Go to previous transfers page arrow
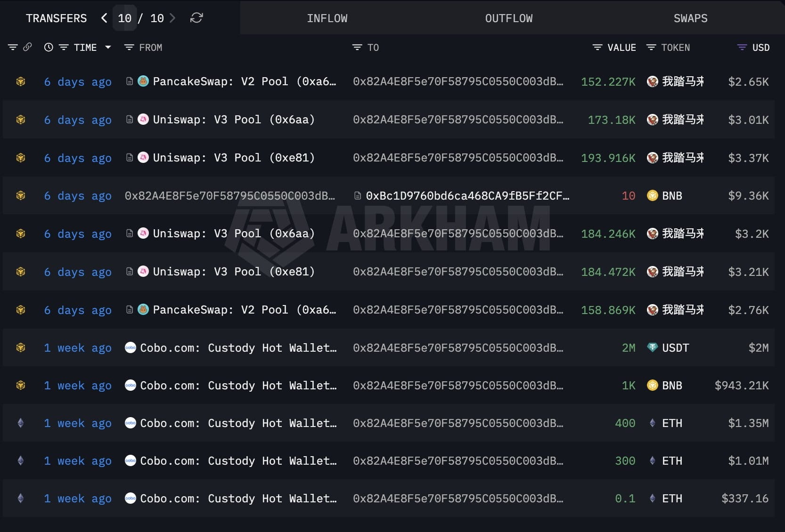Viewport: 785px width, 532px height. click(104, 18)
